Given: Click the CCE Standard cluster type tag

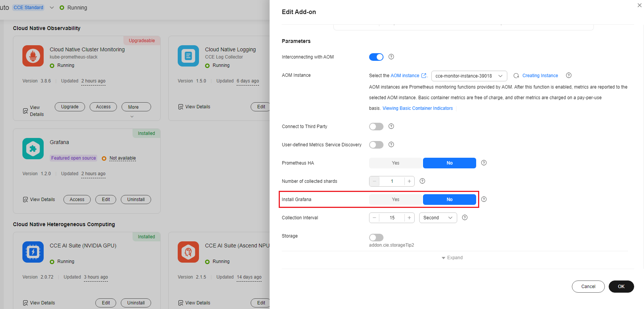Looking at the screenshot, I should 28,8.
